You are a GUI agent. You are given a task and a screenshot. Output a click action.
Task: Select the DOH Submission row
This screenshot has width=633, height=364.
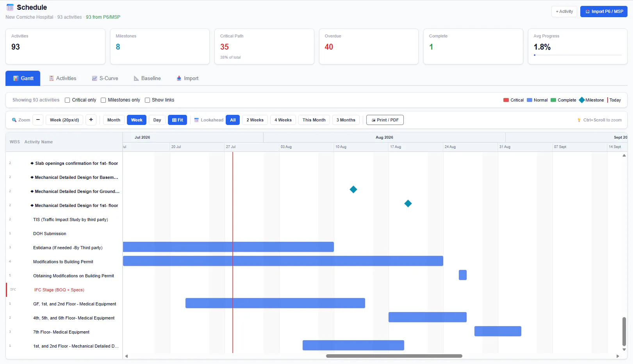(x=64, y=234)
